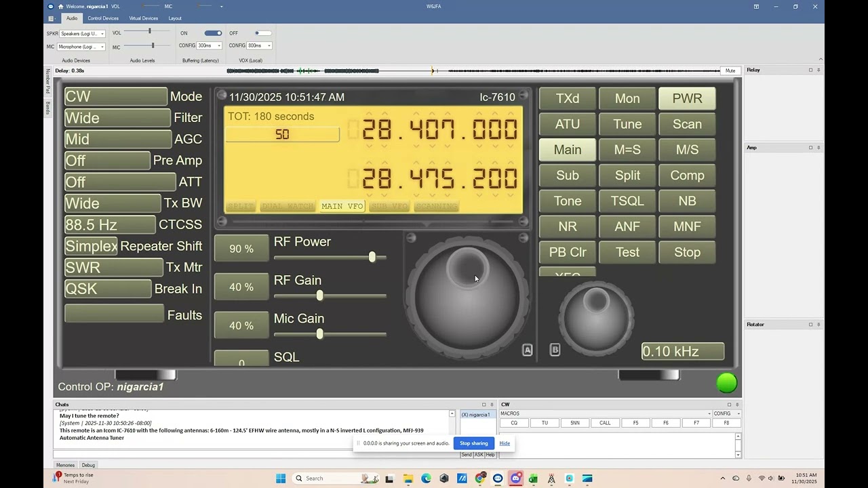
Task: Toggle the Split button
Action: point(627,175)
